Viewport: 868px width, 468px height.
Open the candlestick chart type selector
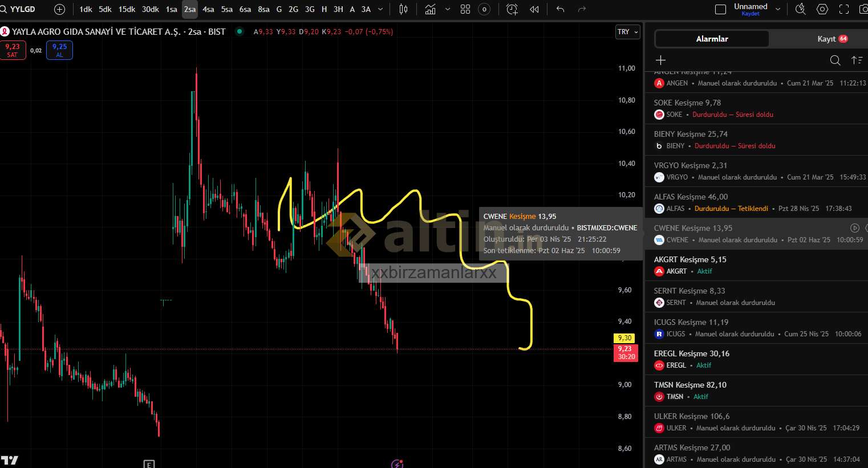point(404,9)
